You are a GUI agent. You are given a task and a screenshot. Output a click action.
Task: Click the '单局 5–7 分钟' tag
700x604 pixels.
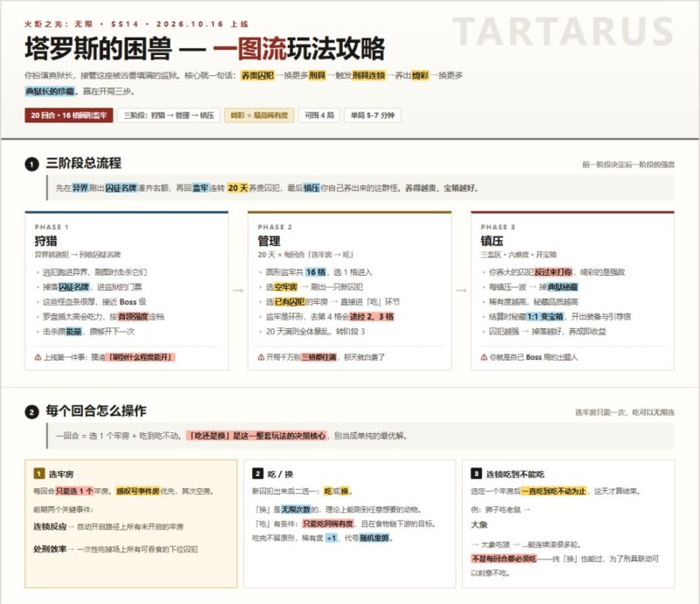pyautogui.click(x=373, y=116)
